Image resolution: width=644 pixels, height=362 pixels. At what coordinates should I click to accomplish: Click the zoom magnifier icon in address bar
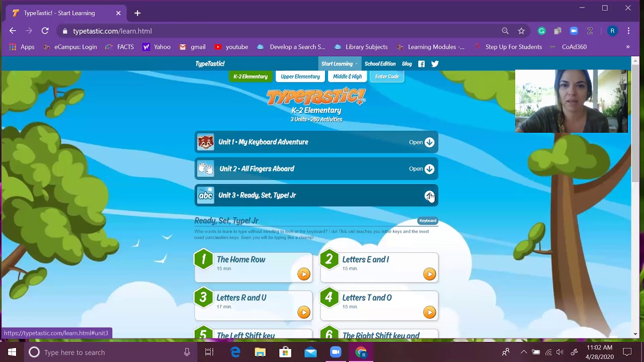pyautogui.click(x=505, y=31)
